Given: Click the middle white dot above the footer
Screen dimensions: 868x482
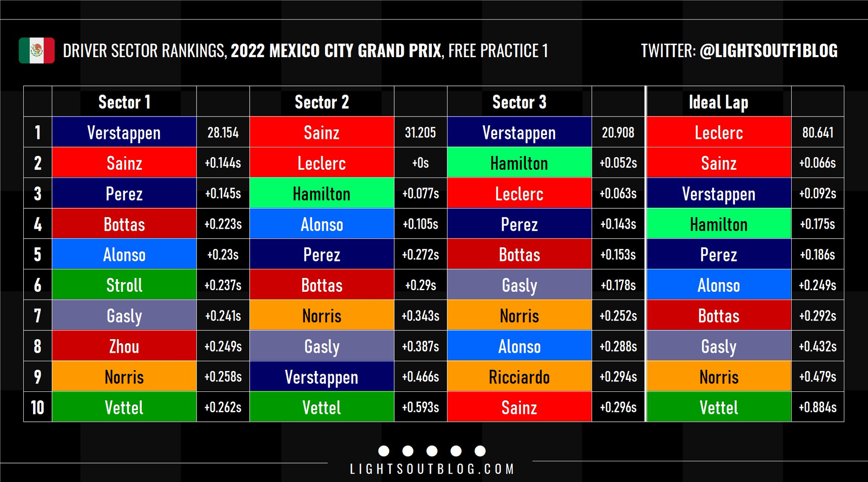Looking at the screenshot, I should (x=432, y=451).
